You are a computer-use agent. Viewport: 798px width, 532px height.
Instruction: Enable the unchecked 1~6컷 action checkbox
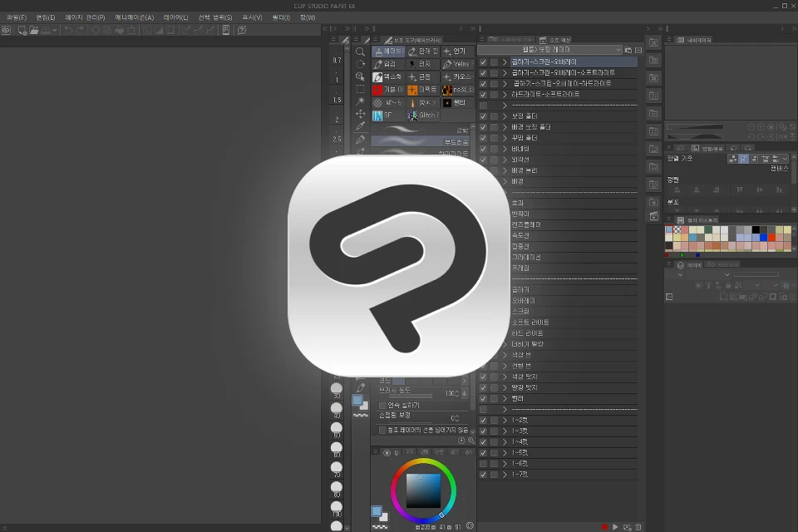483,464
